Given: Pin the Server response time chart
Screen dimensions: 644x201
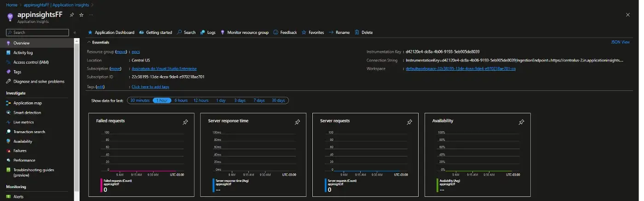Looking at the screenshot, I should click(x=297, y=122).
